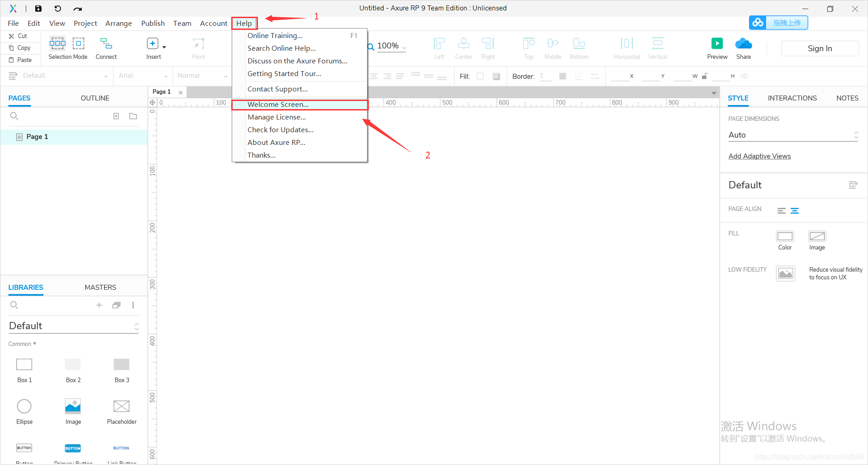The width and height of the screenshot is (868, 465).
Task: Switch to the INTERACTIONS tab
Action: click(x=792, y=98)
